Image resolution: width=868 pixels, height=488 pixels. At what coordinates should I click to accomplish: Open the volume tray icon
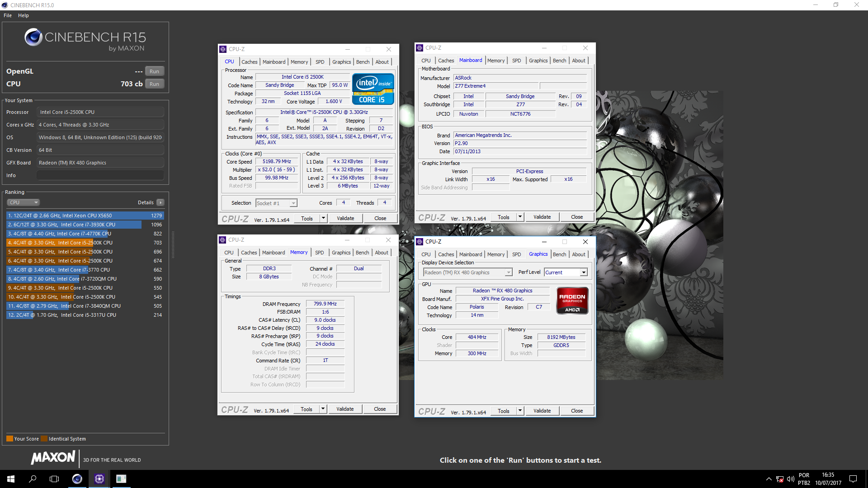click(x=791, y=479)
